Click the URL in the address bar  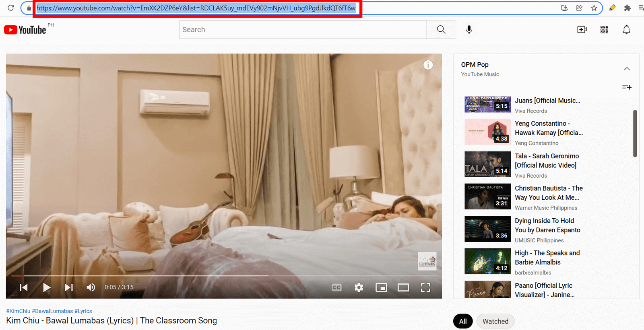tap(196, 8)
